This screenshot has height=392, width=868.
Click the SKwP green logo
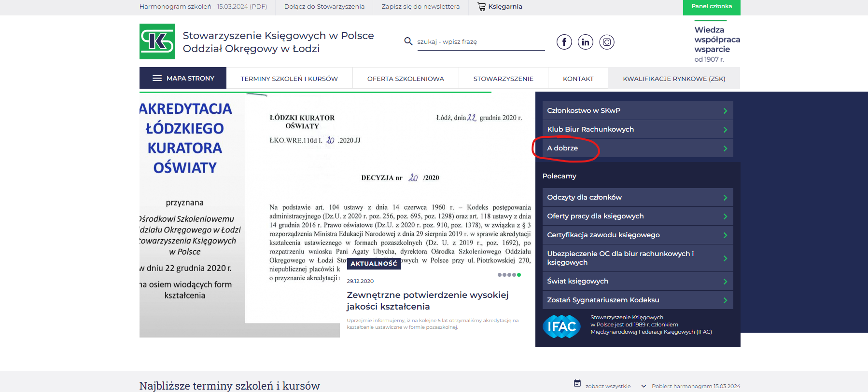tap(157, 41)
